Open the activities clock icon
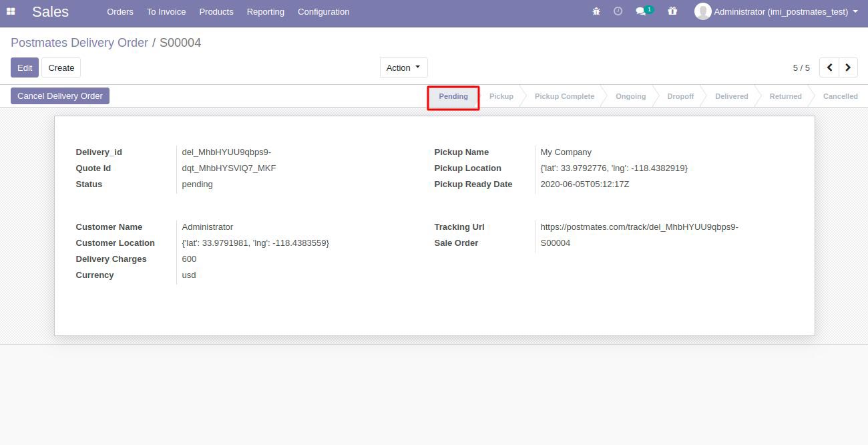This screenshot has width=868, height=445. (618, 11)
